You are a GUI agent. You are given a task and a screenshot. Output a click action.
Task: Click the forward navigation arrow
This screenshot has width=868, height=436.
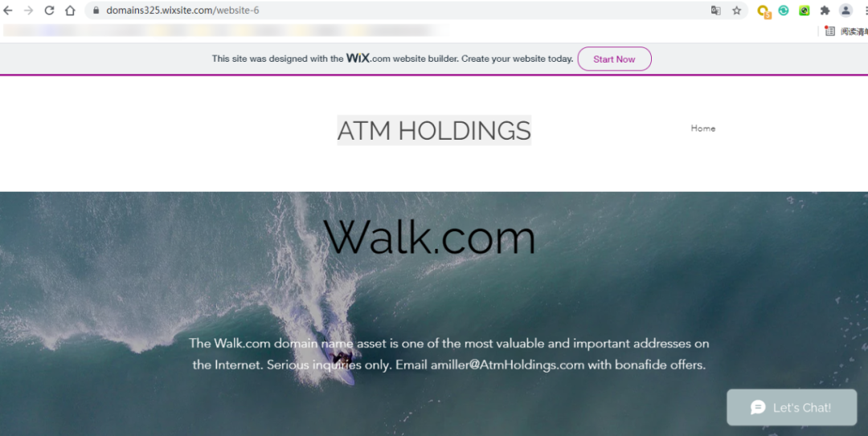pyautogui.click(x=28, y=10)
